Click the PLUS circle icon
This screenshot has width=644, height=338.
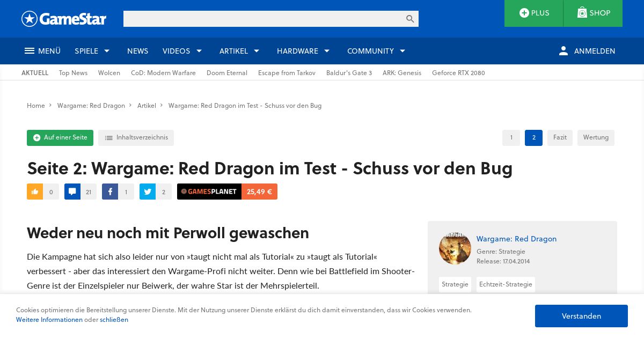(x=524, y=13)
